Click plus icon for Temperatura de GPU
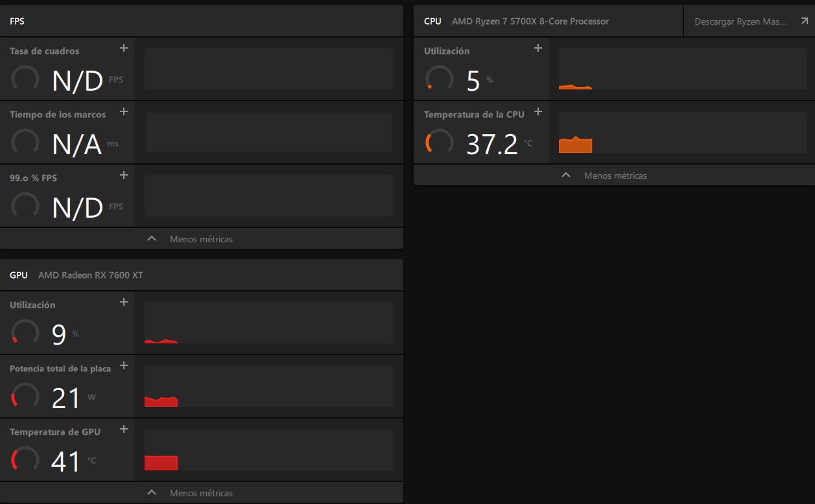Viewport: 815px width, 504px height. pos(124,429)
